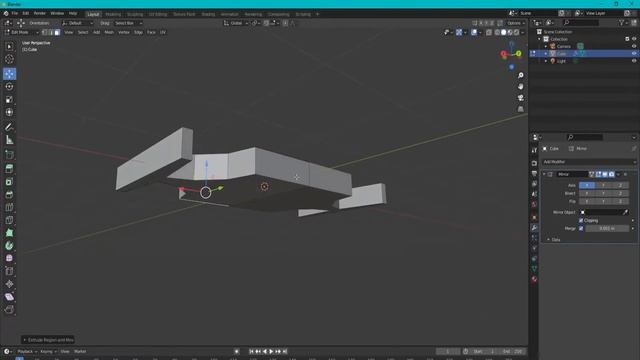Activate the Transform tool
The width and height of the screenshot is (640, 360).
[9, 112]
